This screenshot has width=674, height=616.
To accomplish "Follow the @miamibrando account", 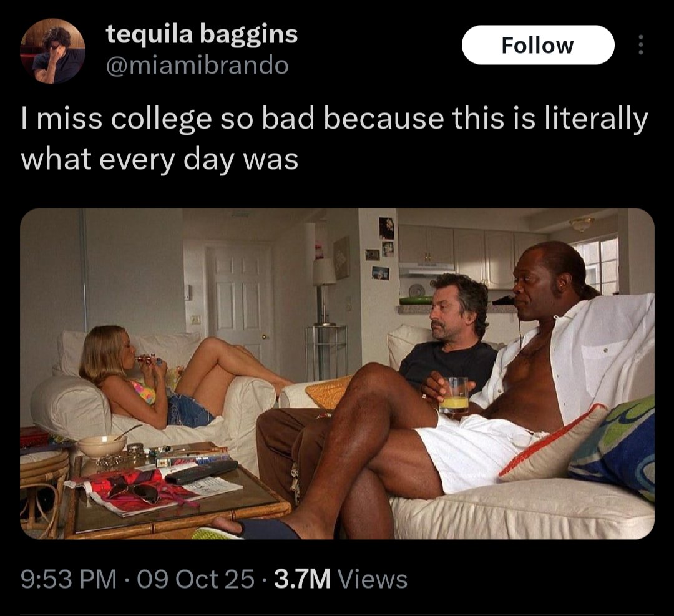I will pos(538,45).
